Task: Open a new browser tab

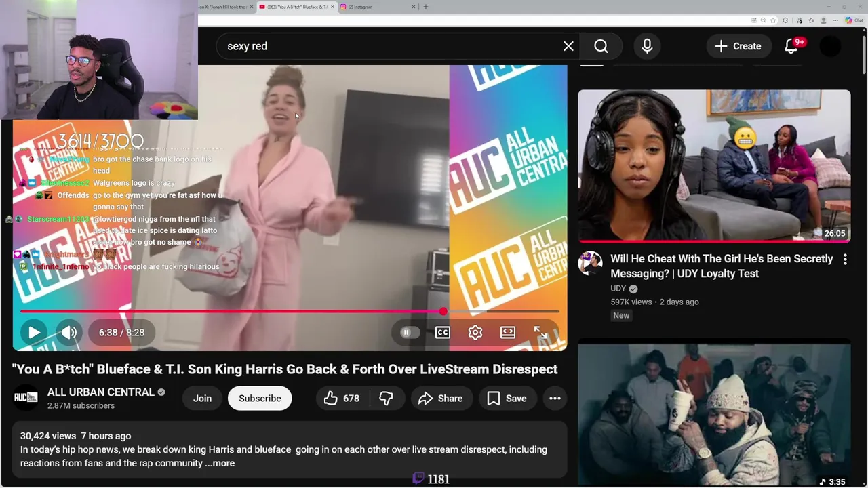Action: pos(426,7)
